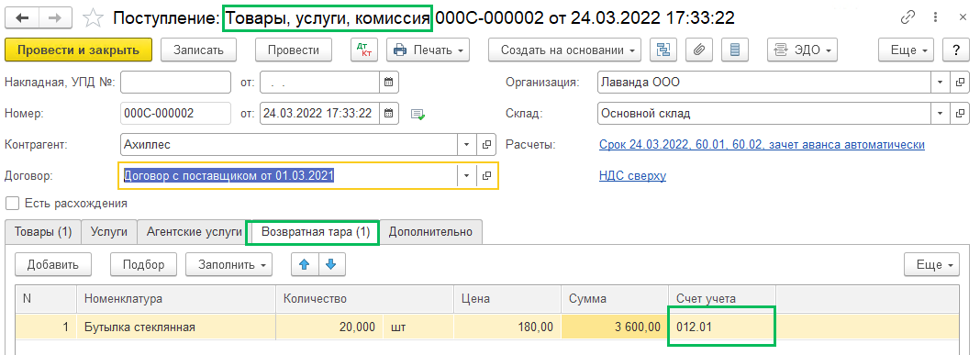Expand Склад dropdown list
Screen dimensions: 980x355
tap(940, 113)
